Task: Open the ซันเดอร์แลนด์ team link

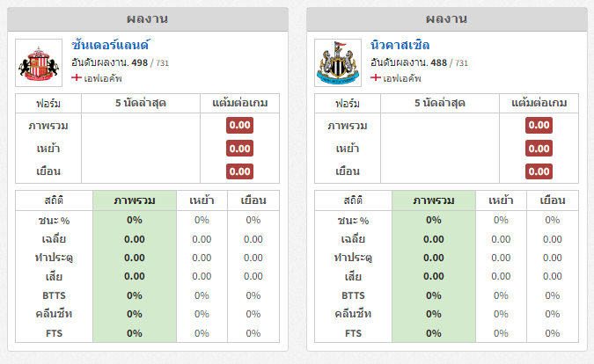Action: 111,45
